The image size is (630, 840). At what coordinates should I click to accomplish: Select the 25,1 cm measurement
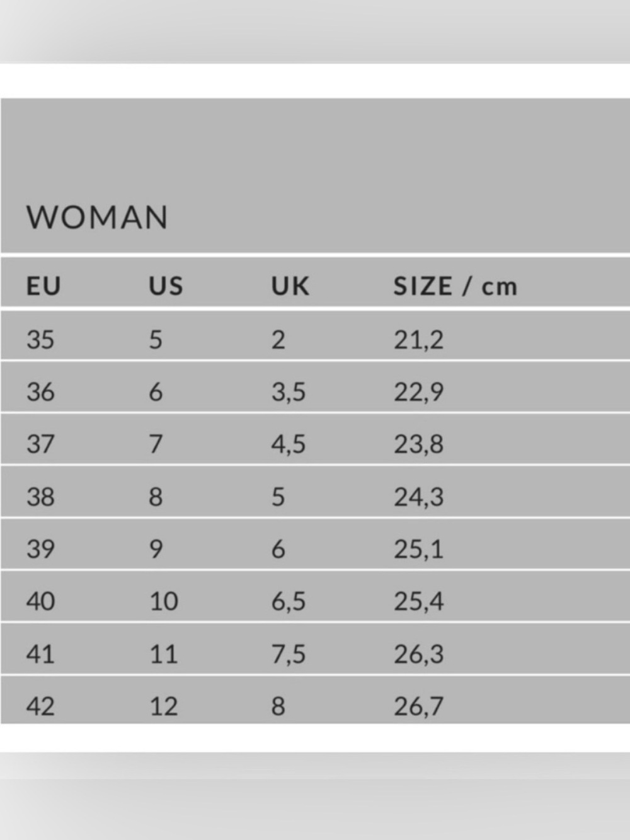point(419,550)
